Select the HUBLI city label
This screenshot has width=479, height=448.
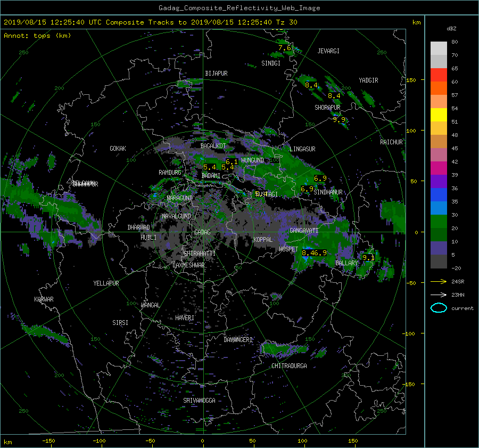tap(148, 238)
